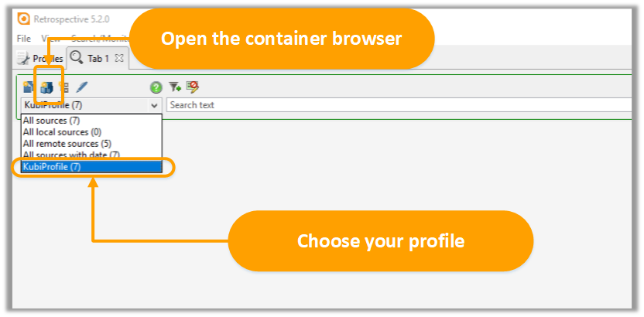Click the add filter funnel icon
Viewport: 644px width, 317px height.
[x=175, y=87]
